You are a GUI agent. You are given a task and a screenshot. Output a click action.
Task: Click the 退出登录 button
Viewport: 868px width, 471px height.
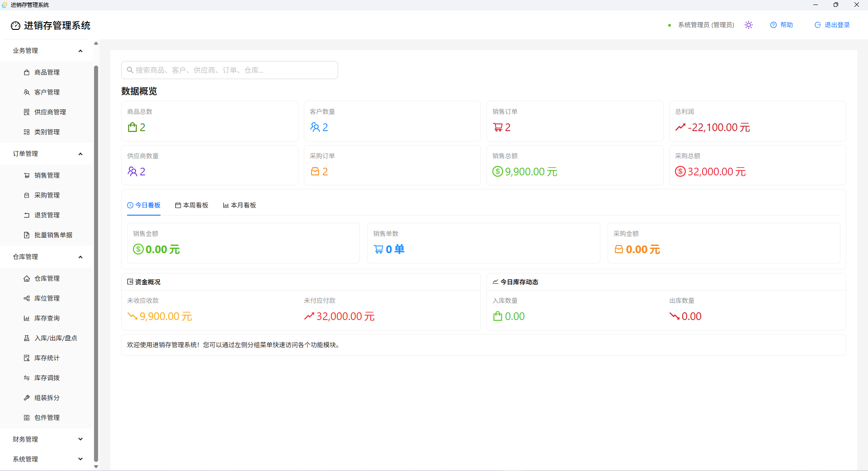coord(832,25)
